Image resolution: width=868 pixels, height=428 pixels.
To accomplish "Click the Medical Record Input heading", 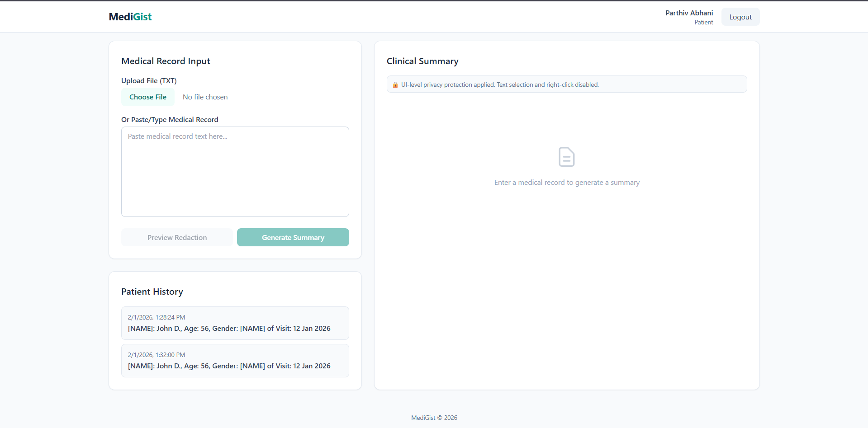I will [166, 61].
